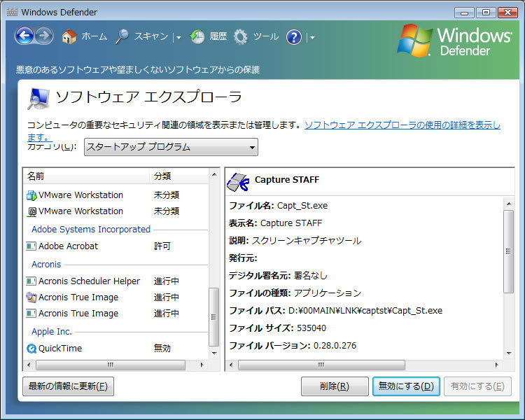Image resolution: width=525 pixels, height=420 pixels.
Task: Open the History (履歴) clock icon
Action: (x=197, y=37)
